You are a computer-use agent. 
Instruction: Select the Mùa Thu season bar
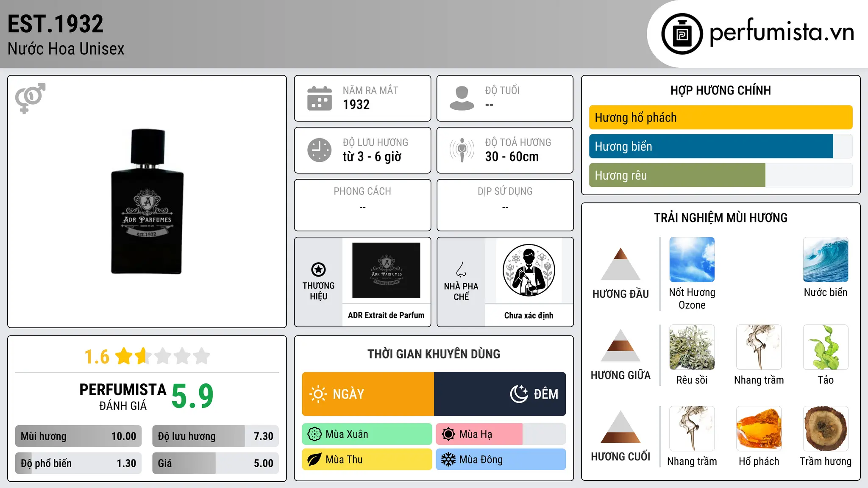[x=367, y=460]
